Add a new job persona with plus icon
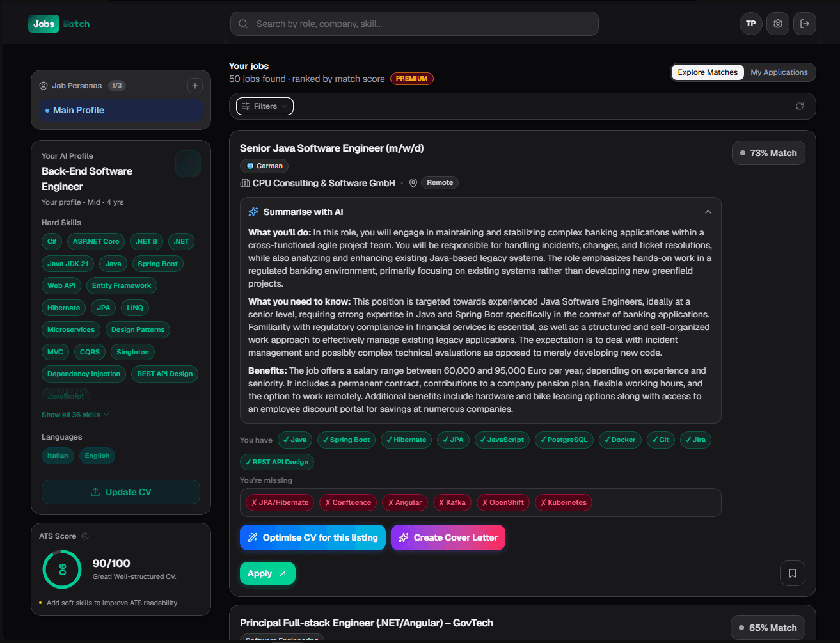The height and width of the screenshot is (643, 840). (195, 86)
